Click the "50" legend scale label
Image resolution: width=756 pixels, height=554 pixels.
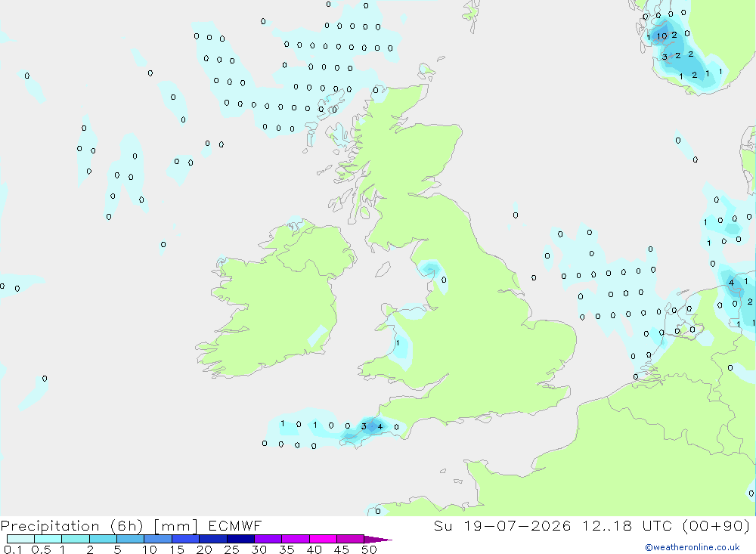click(x=369, y=549)
